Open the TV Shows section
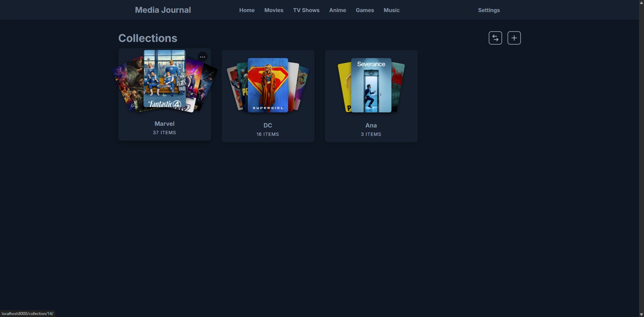The height and width of the screenshot is (317, 644). pos(306,10)
